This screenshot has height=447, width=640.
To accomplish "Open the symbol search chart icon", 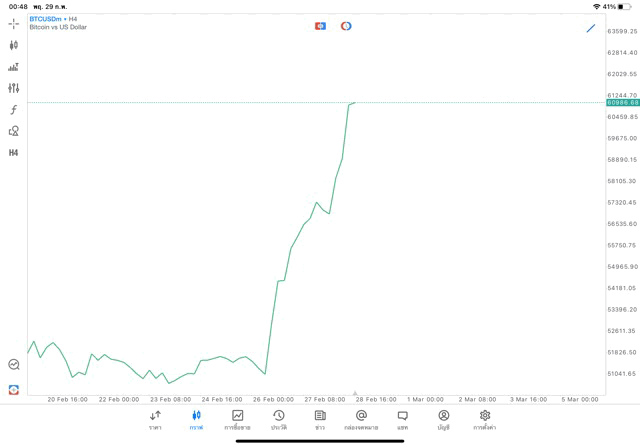I will tap(13, 365).
